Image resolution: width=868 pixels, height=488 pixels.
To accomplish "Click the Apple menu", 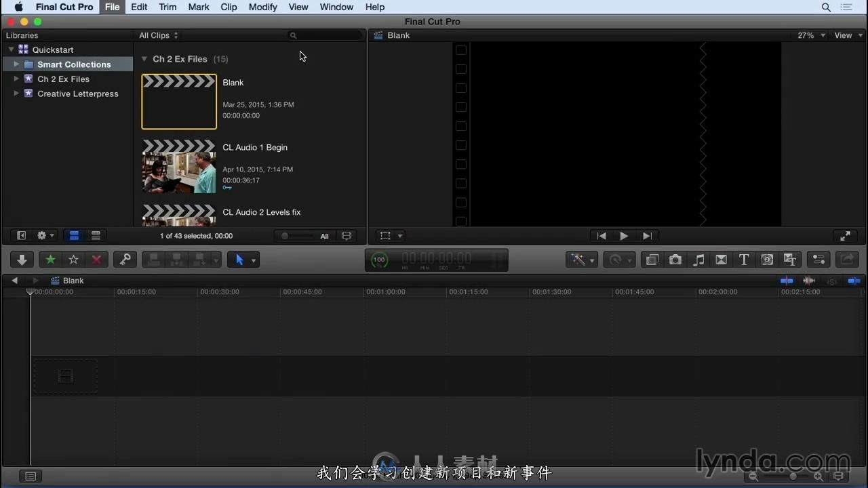I will (19, 7).
